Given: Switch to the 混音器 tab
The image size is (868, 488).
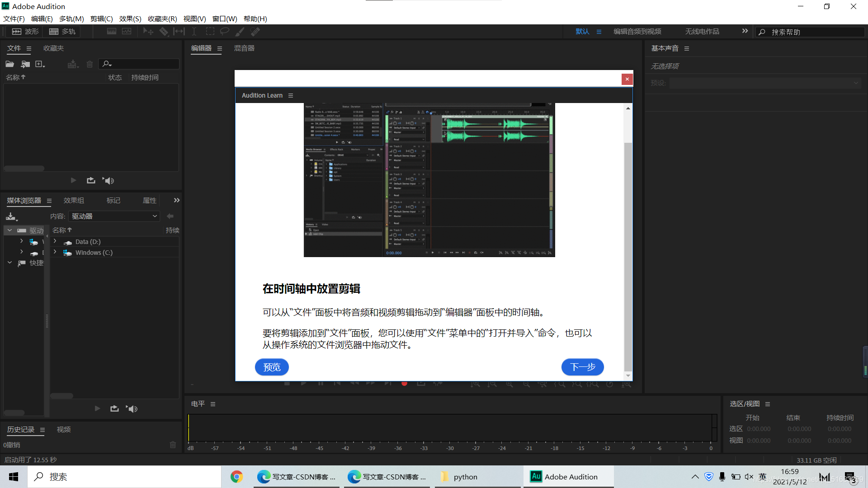Looking at the screenshot, I should coord(244,48).
